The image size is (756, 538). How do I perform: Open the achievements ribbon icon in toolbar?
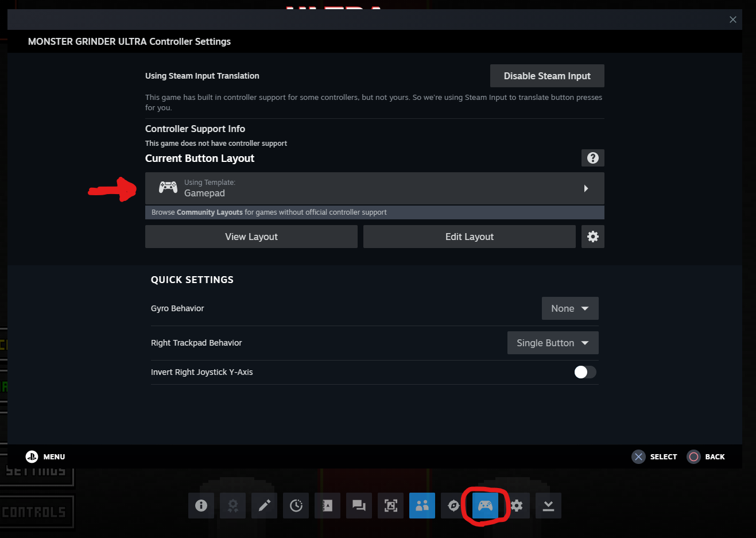[232, 506]
